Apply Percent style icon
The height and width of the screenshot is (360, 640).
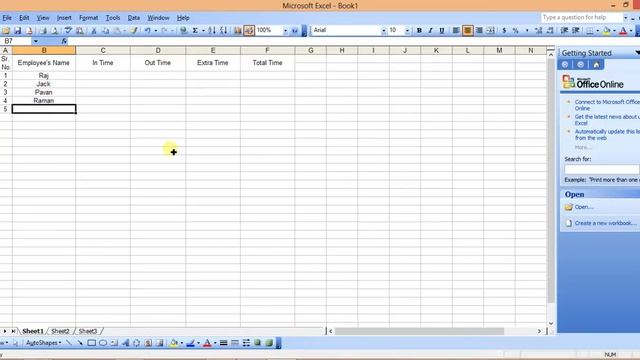point(516,31)
